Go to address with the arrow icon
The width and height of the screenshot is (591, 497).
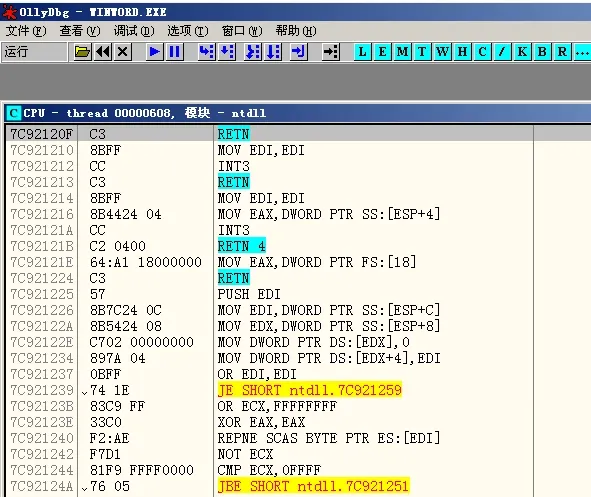tap(331, 52)
